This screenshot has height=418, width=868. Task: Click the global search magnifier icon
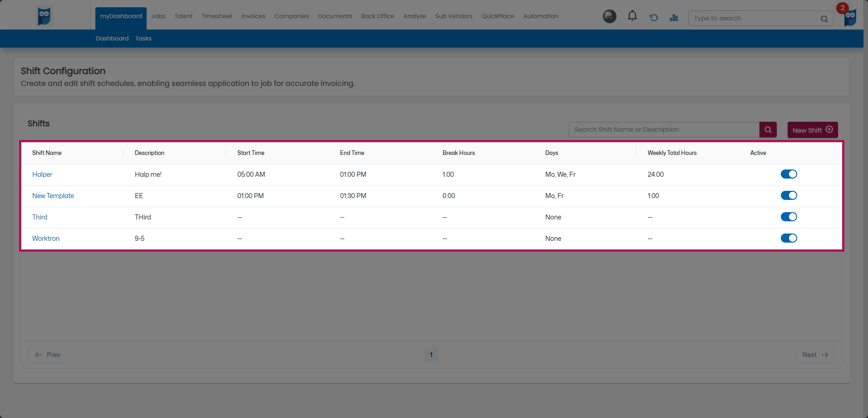click(x=824, y=19)
